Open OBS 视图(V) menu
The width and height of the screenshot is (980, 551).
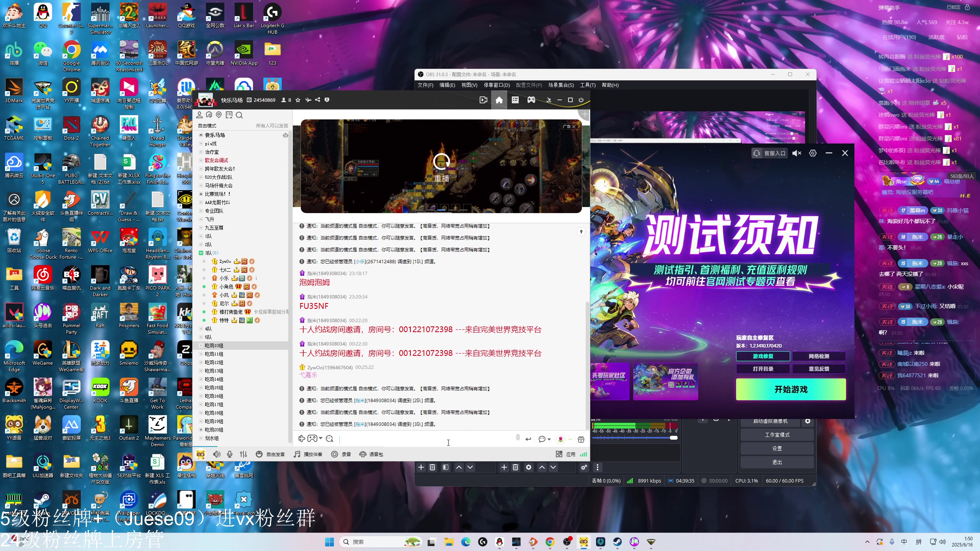pyautogui.click(x=469, y=85)
